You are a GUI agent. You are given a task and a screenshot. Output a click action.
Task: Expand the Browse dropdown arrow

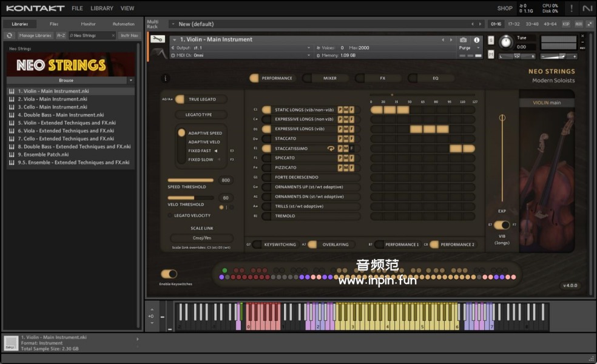pyautogui.click(x=130, y=80)
